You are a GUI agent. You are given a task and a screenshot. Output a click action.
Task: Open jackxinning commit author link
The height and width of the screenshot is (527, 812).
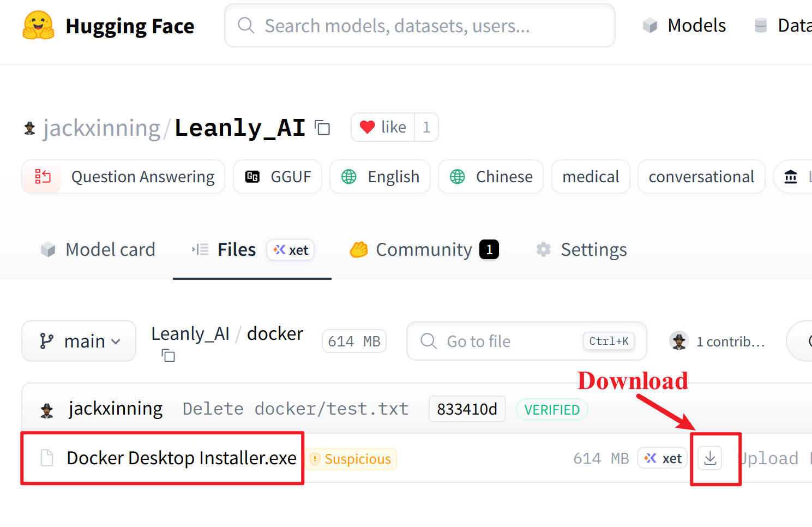tap(116, 409)
